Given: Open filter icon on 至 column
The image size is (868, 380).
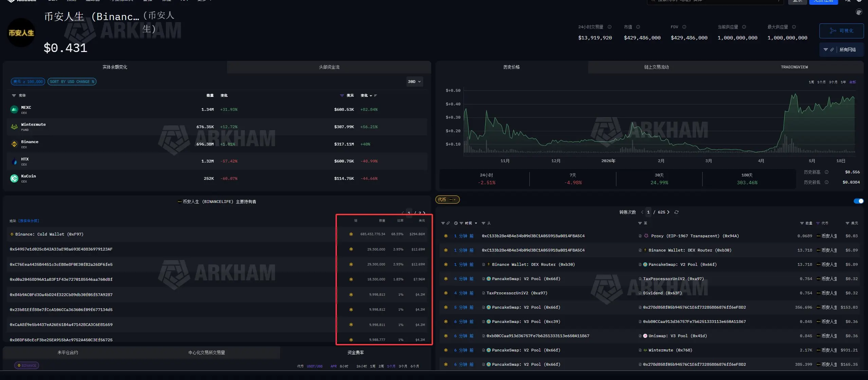Looking at the screenshot, I should [x=640, y=223].
